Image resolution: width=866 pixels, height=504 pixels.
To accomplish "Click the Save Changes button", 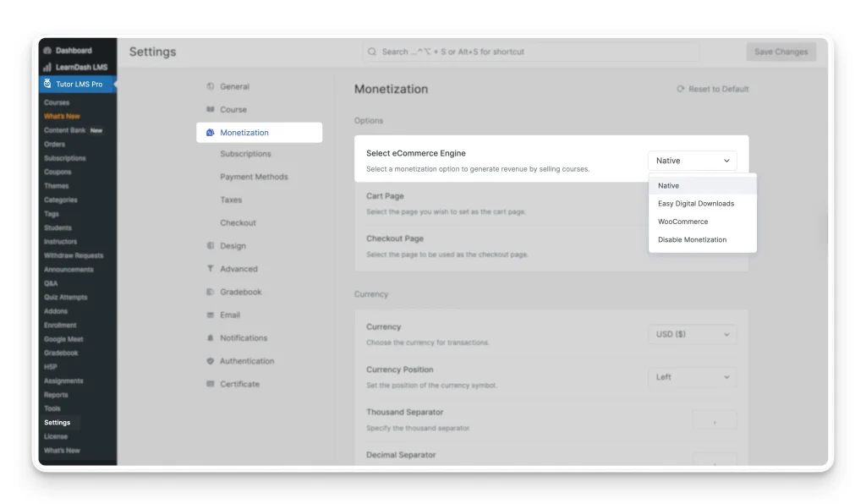I will click(x=781, y=52).
